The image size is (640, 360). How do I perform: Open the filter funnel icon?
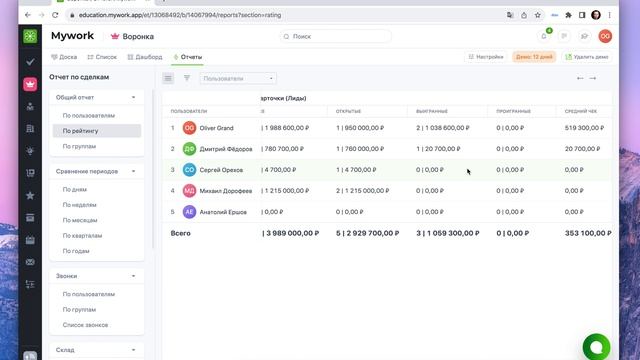[187, 78]
